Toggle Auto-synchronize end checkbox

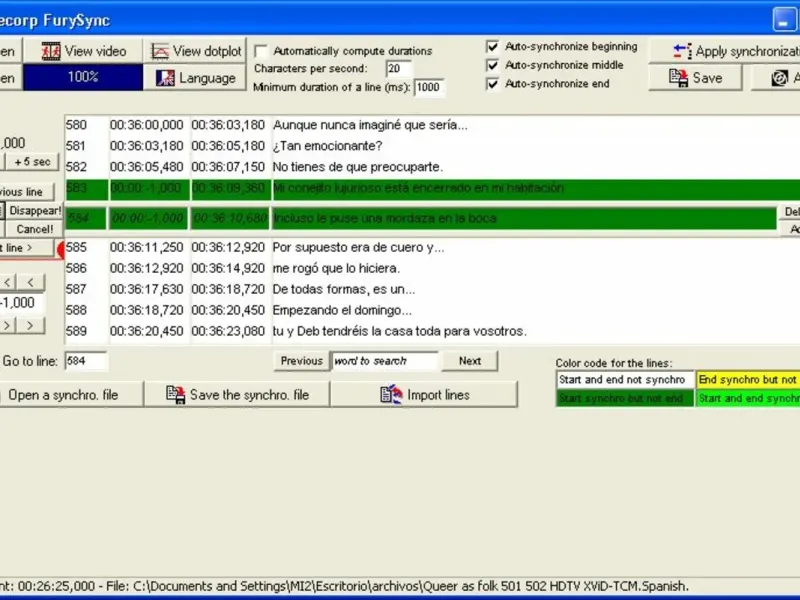[492, 83]
